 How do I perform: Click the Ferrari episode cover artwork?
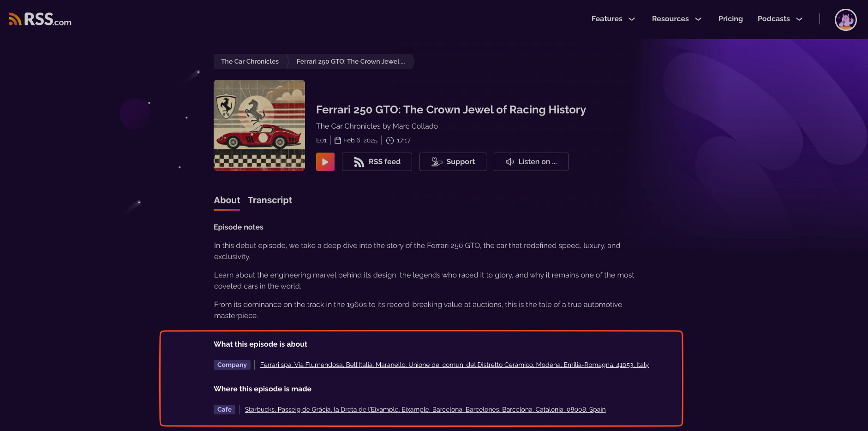point(259,125)
